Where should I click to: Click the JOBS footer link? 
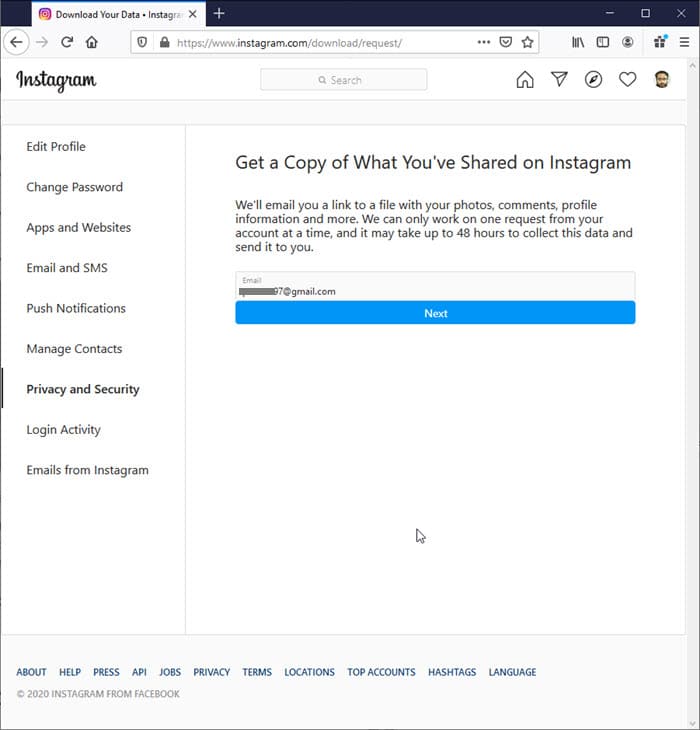(170, 672)
